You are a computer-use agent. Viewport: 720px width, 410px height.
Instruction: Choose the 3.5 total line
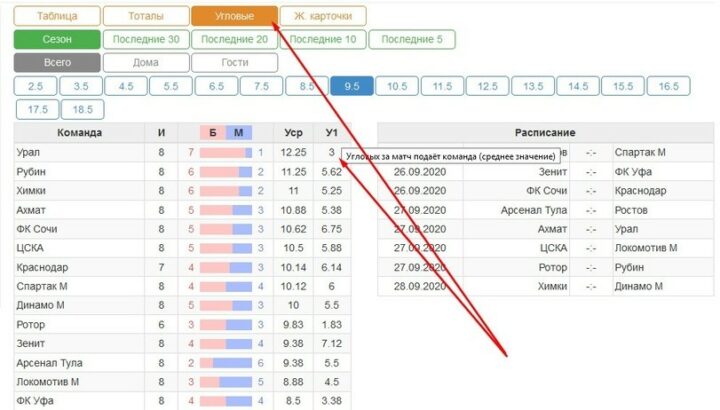pyautogui.click(x=81, y=86)
